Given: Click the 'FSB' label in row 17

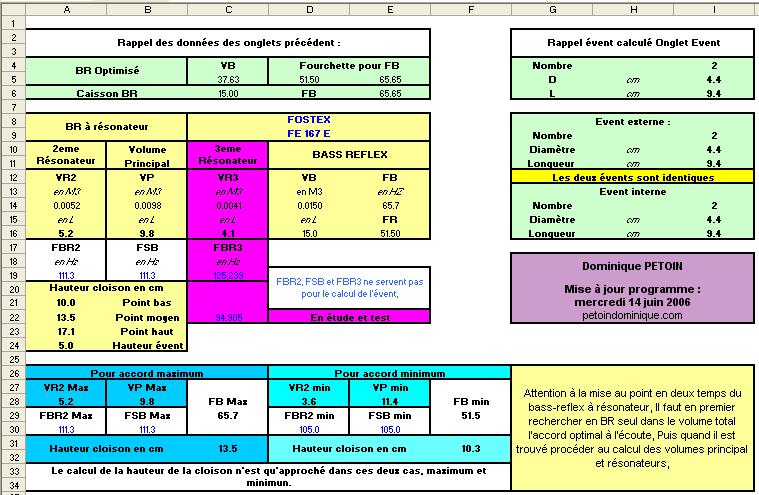Looking at the screenshot, I should 147,248.
